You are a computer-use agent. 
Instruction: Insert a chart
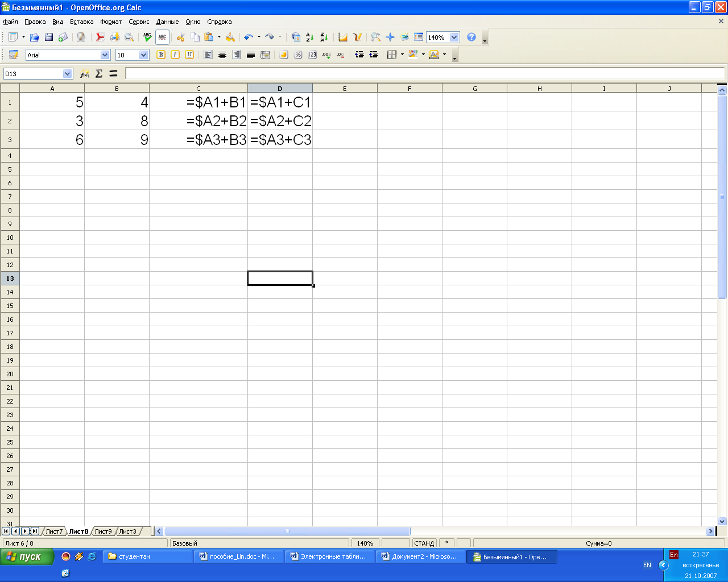343,38
